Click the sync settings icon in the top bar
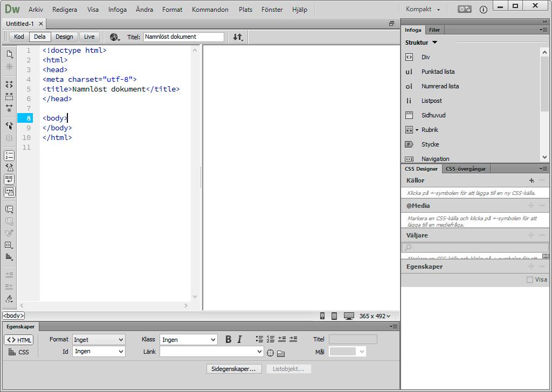Viewport: 552px width, 392px height. coord(464,10)
